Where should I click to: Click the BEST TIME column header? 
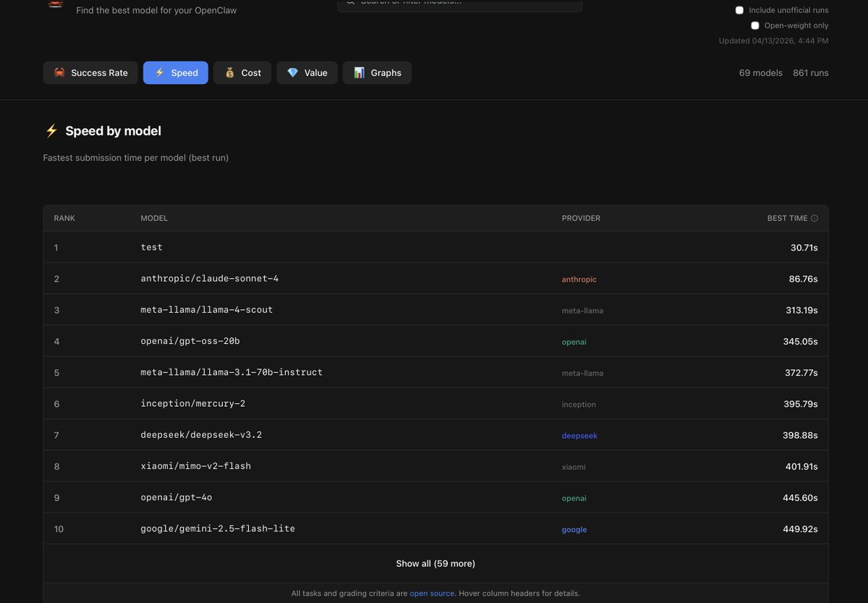pyautogui.click(x=787, y=218)
